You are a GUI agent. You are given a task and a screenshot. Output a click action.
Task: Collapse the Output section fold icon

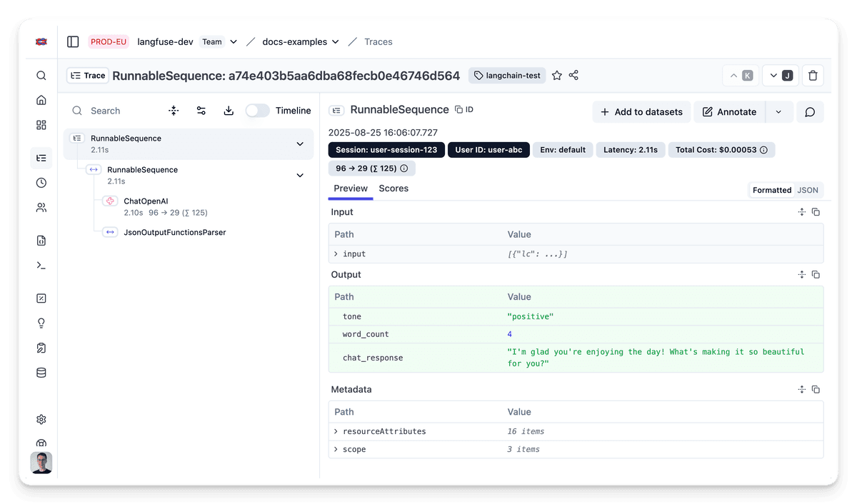(x=802, y=275)
